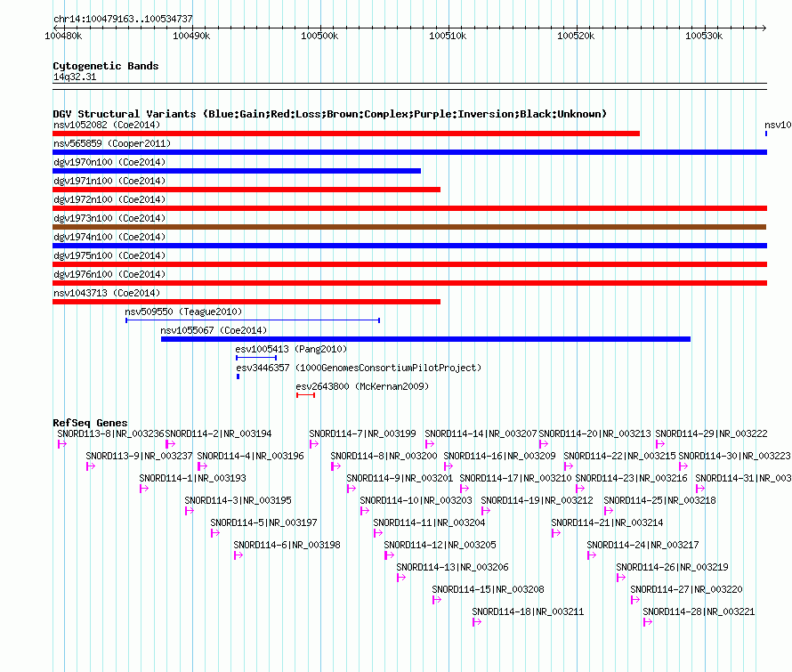Select the red nsv1043713 loss bar
Image resolution: width=792 pixels, height=672 pixels.
246,302
